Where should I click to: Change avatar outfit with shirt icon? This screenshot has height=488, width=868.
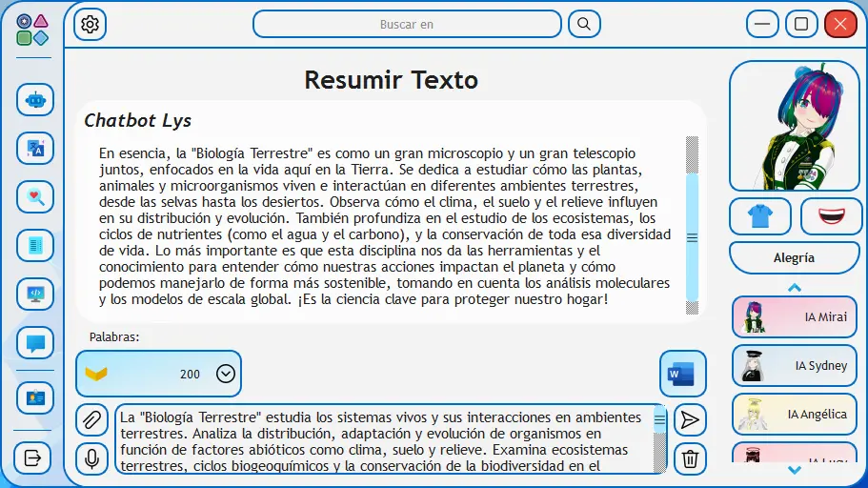tap(760, 216)
